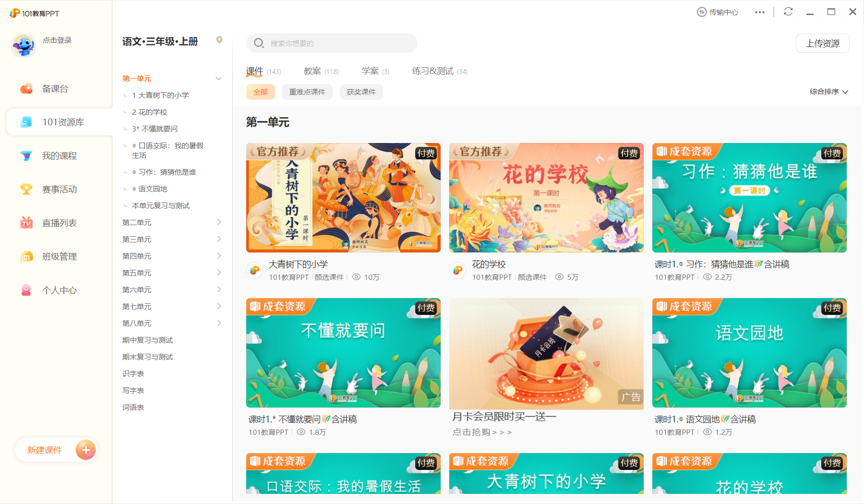
Task: Select lesson 3* 不懂就要问 in tree
Action: (x=155, y=129)
